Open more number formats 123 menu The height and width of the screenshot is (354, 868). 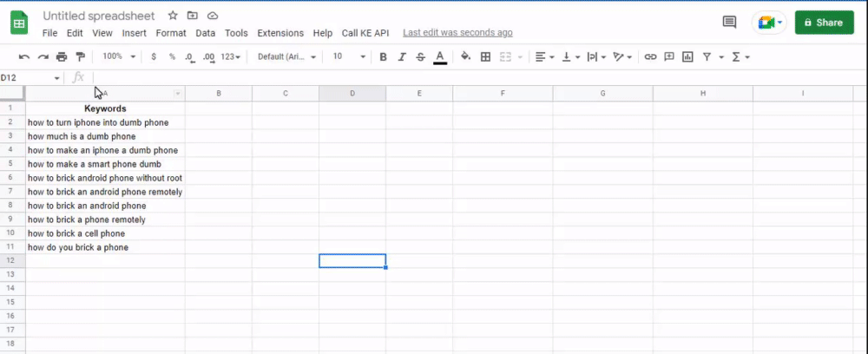tap(230, 57)
